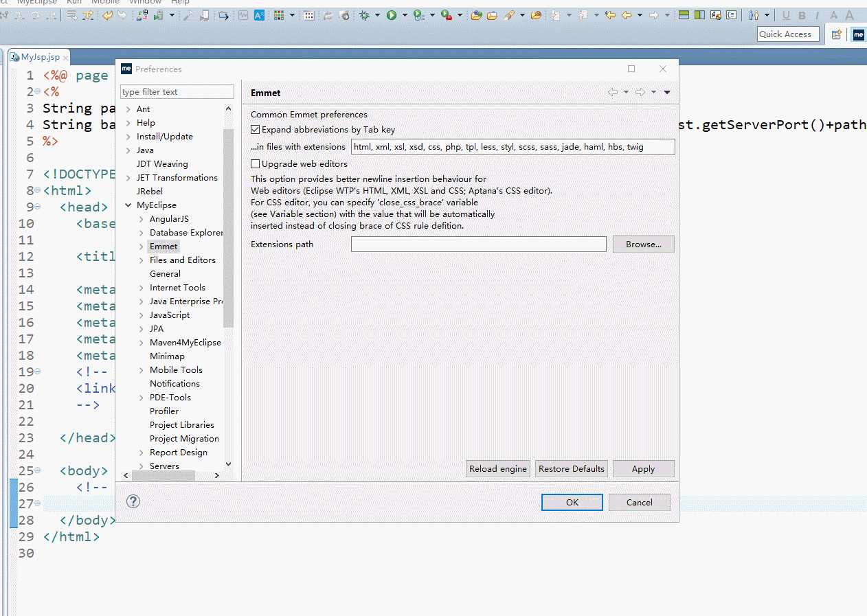Click the Reload engine button

click(x=498, y=468)
